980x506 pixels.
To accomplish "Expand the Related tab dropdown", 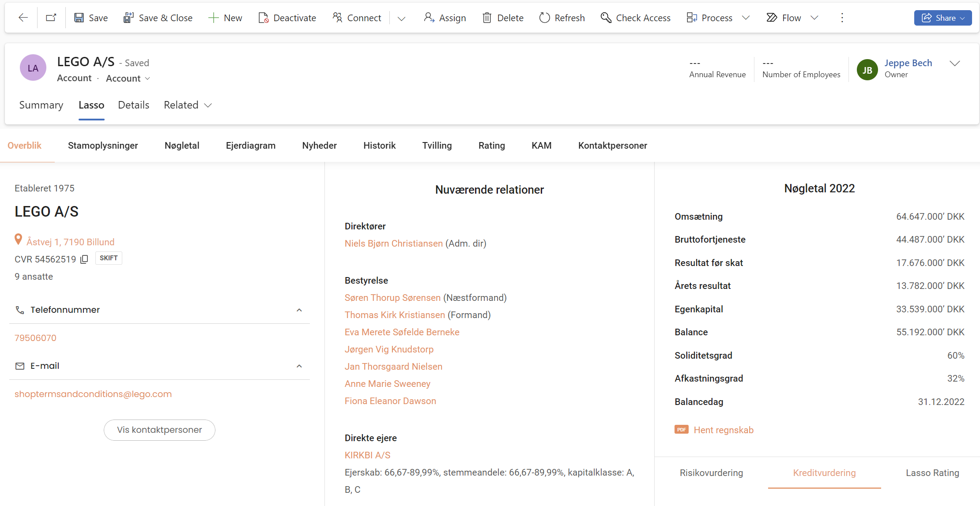I will (x=208, y=105).
